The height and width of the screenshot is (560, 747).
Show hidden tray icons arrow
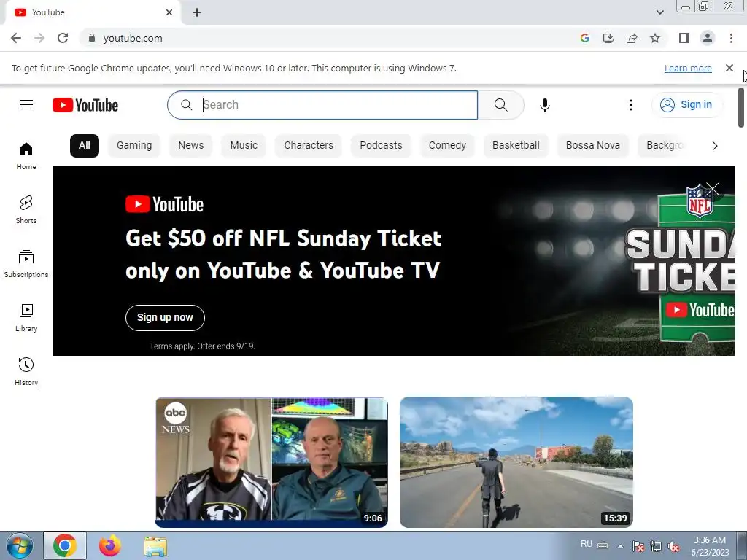620,546
